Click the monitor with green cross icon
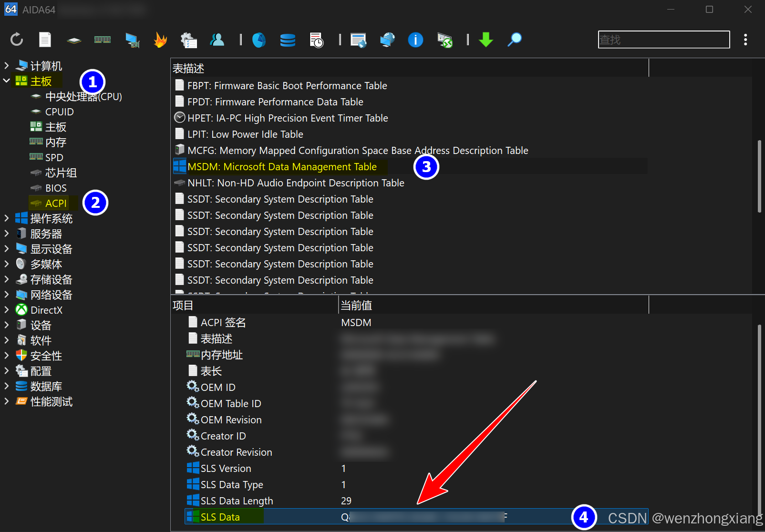This screenshot has width=765, height=532. pos(445,40)
